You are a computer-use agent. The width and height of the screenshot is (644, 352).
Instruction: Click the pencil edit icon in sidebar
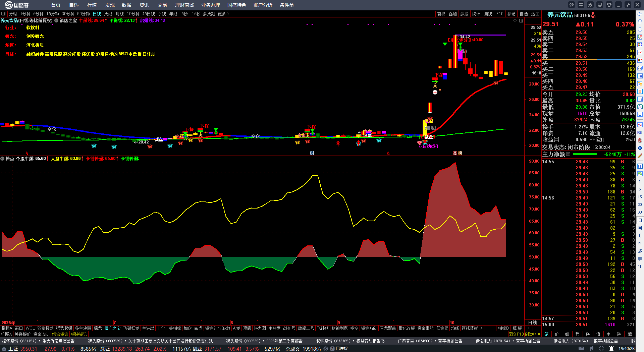[640, 156]
